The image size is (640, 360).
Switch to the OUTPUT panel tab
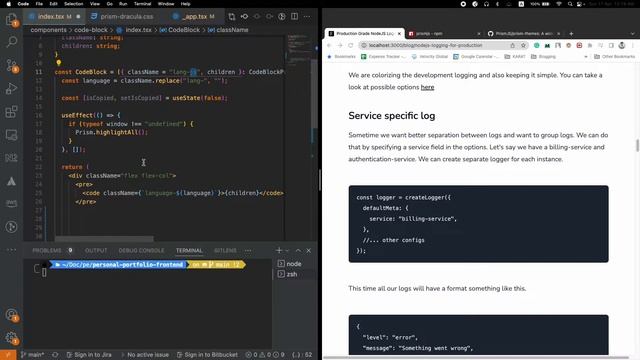pyautogui.click(x=96, y=250)
